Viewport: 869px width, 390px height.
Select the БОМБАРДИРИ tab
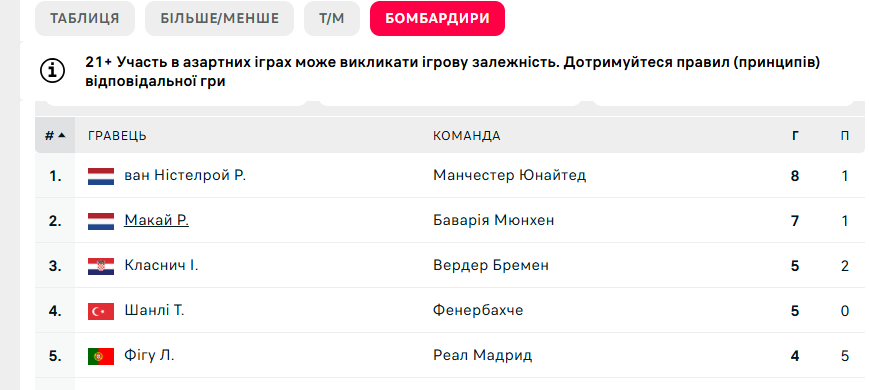[437, 18]
